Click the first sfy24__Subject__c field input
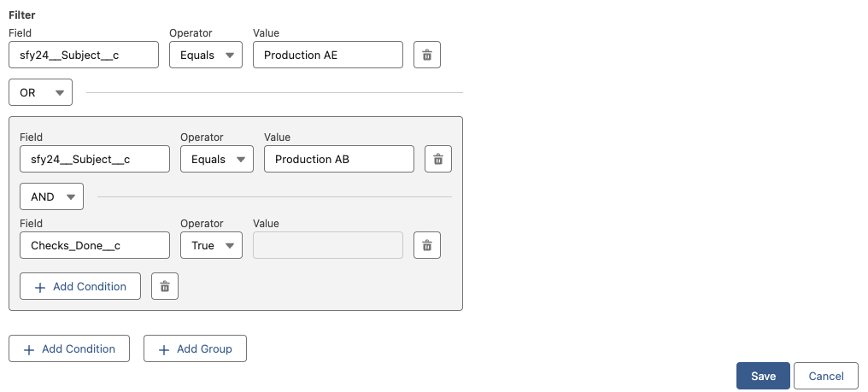 click(x=83, y=56)
